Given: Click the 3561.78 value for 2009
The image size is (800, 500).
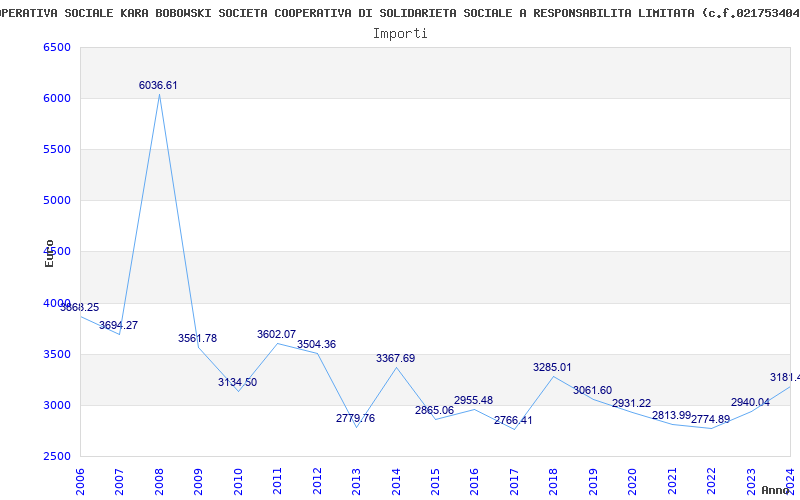Looking at the screenshot, I should tap(197, 338).
